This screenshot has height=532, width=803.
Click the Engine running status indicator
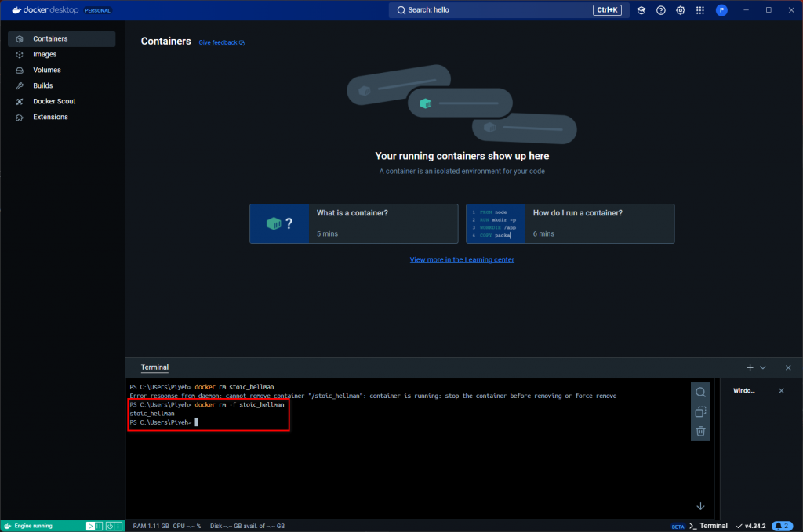pyautogui.click(x=33, y=526)
